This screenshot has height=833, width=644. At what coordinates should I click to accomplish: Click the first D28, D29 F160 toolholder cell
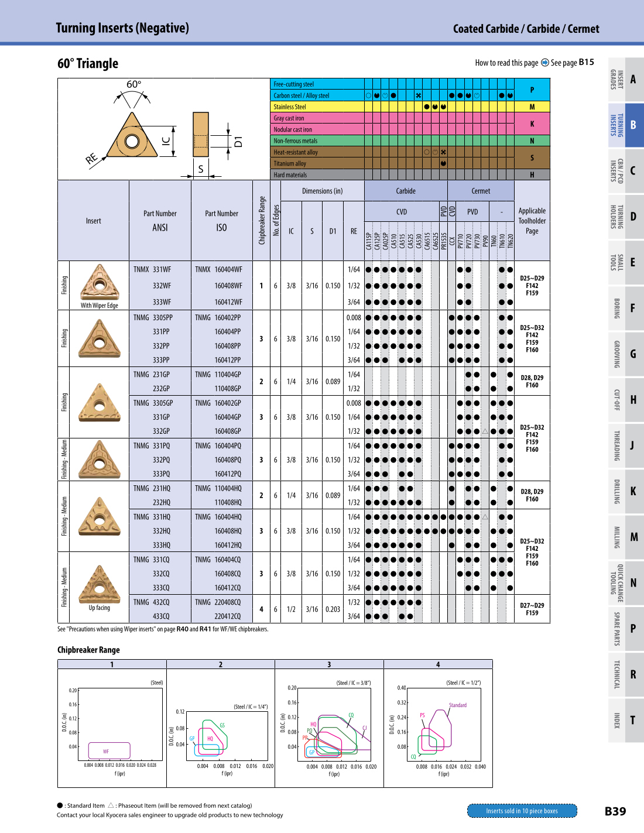click(x=532, y=382)
